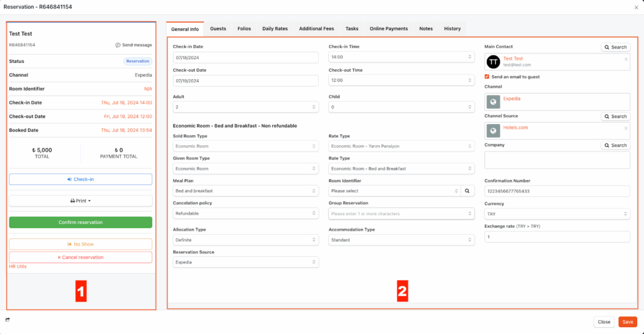Click the Check-in Date field

[245, 57]
